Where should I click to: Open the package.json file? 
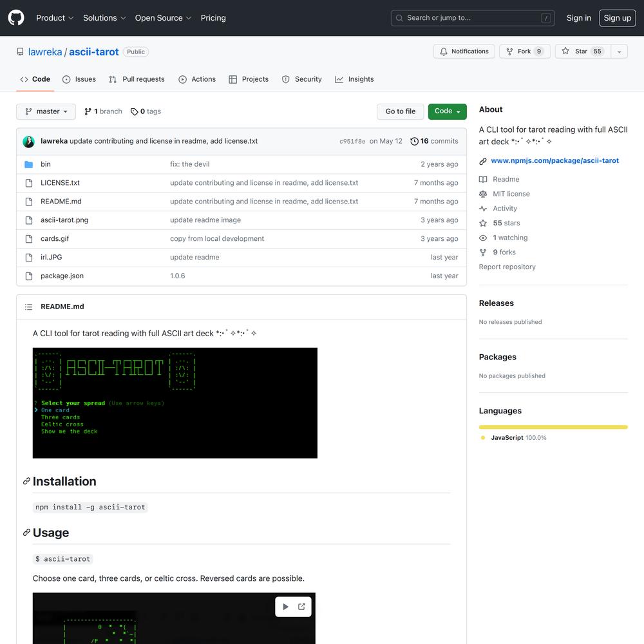click(62, 276)
